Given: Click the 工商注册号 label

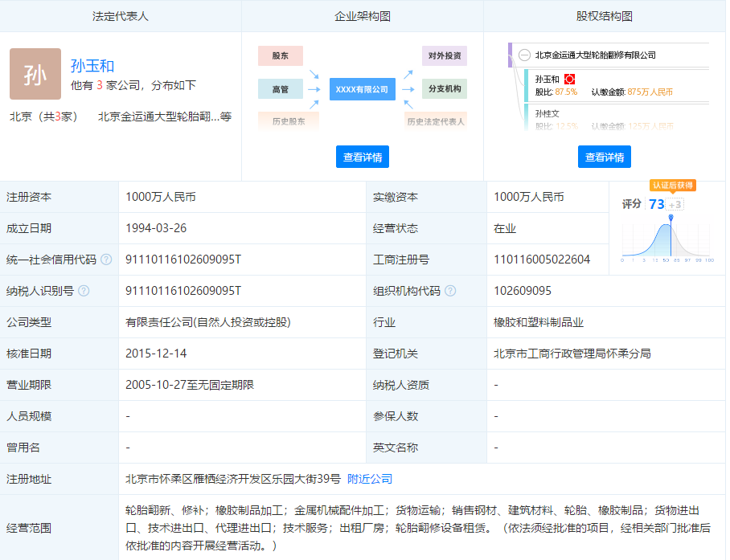Looking at the screenshot, I should click(x=401, y=260).
